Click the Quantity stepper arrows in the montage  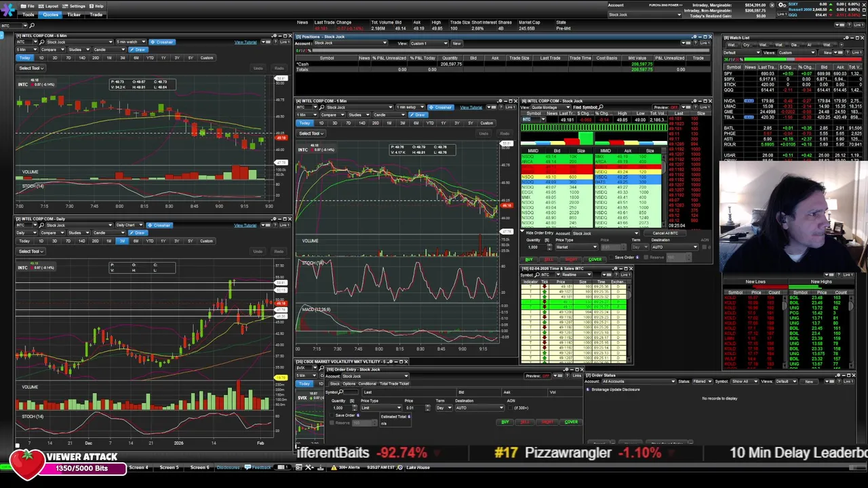point(548,247)
